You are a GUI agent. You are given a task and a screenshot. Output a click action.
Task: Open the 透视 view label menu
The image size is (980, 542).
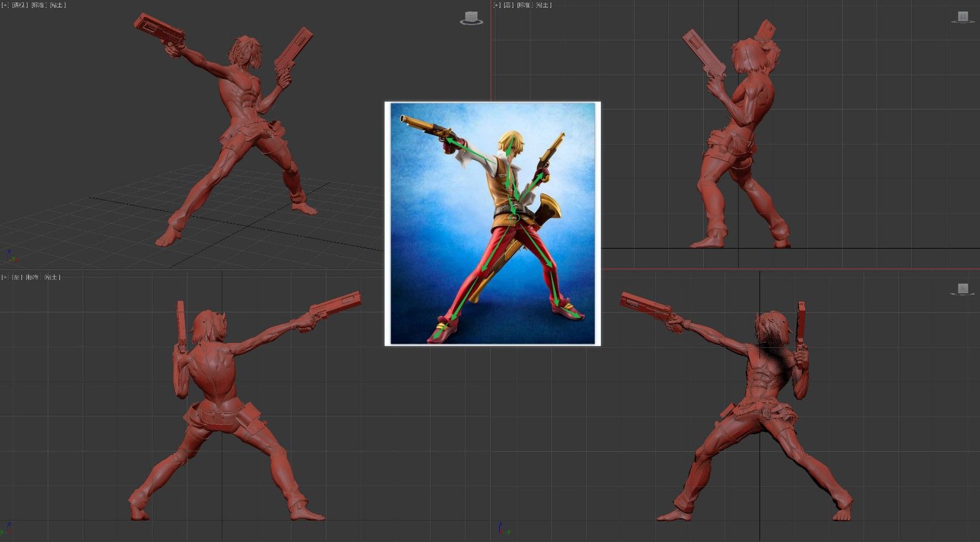point(20,5)
